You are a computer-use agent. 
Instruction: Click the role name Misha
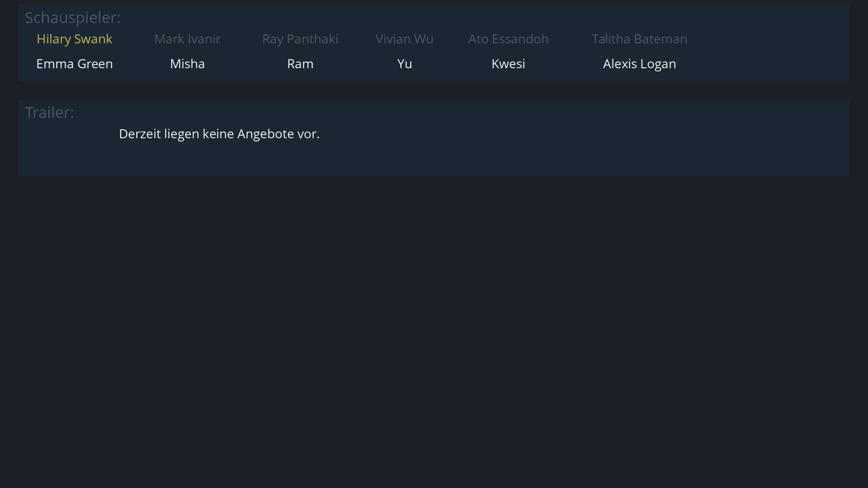pos(187,64)
